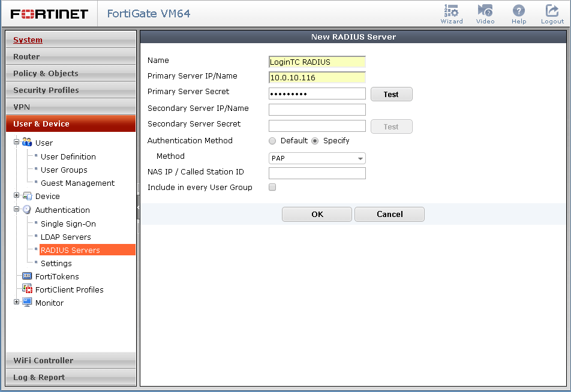The image size is (571, 392).
Task: Click the User people icon
Action: 27,143
